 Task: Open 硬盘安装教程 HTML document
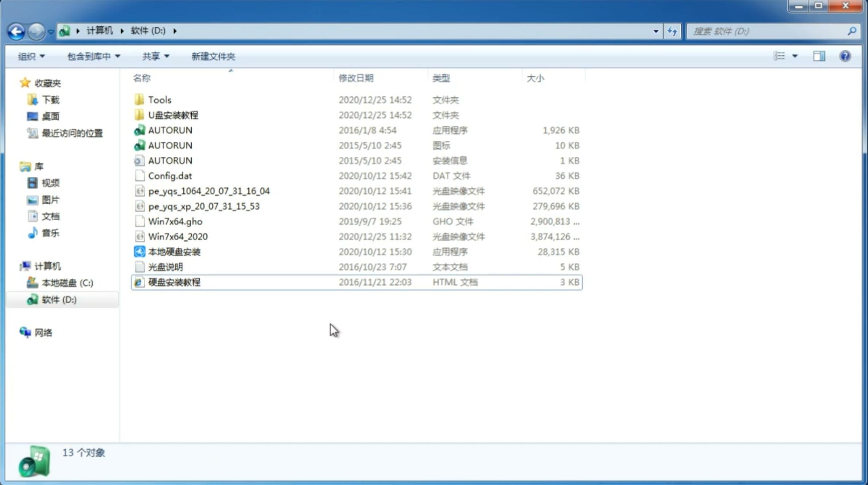[x=173, y=282]
